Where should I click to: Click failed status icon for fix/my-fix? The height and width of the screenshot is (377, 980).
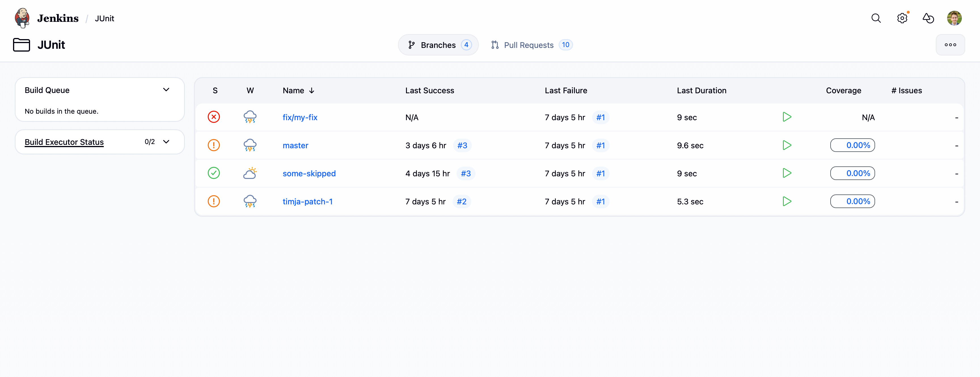(x=214, y=117)
